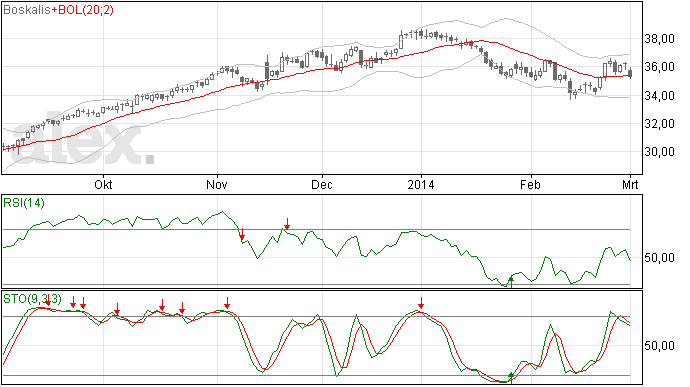Select the 2014 date axis label
Screen dimensions: 690x387
point(421,184)
